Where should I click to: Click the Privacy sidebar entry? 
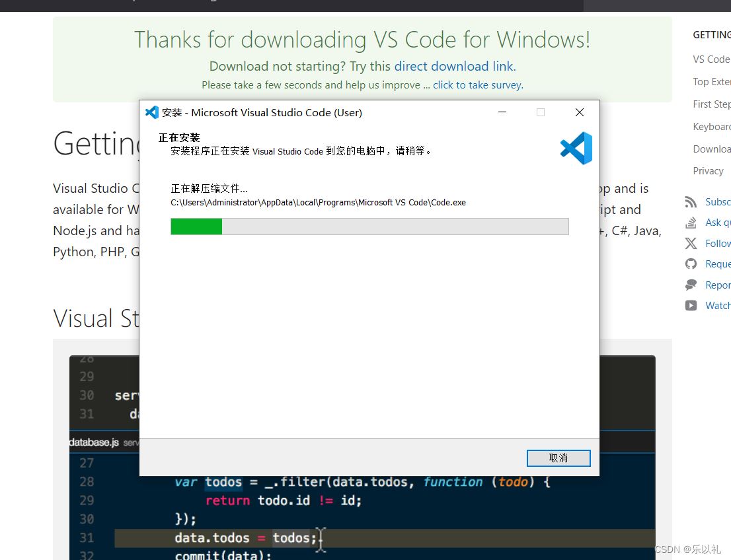click(x=708, y=170)
